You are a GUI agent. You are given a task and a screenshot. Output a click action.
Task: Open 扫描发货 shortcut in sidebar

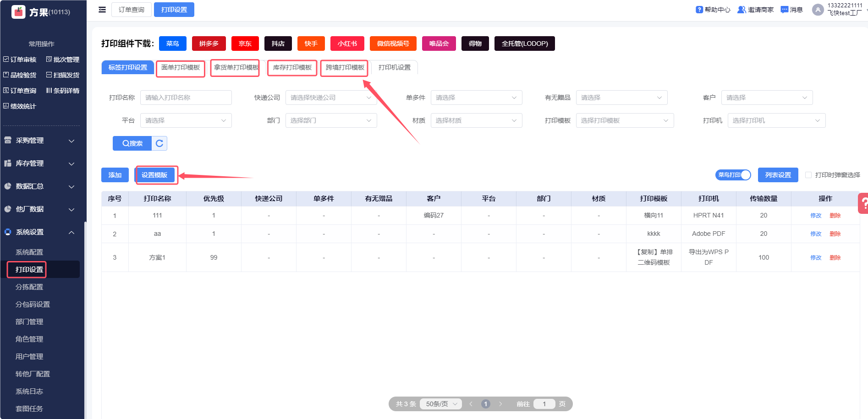coord(63,75)
